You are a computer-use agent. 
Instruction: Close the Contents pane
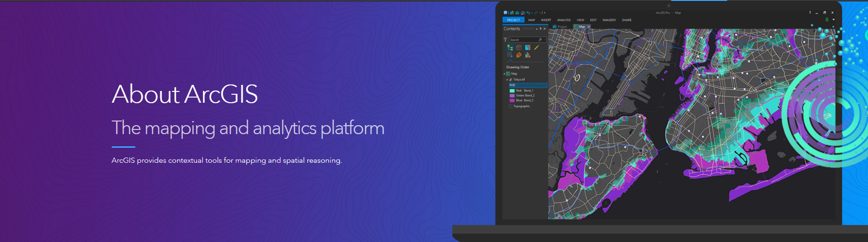coord(544,29)
